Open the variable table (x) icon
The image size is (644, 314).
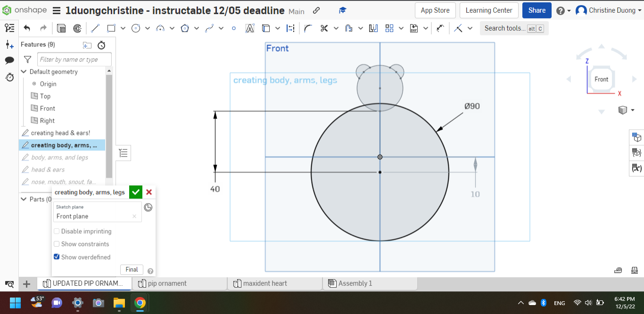coord(637,167)
